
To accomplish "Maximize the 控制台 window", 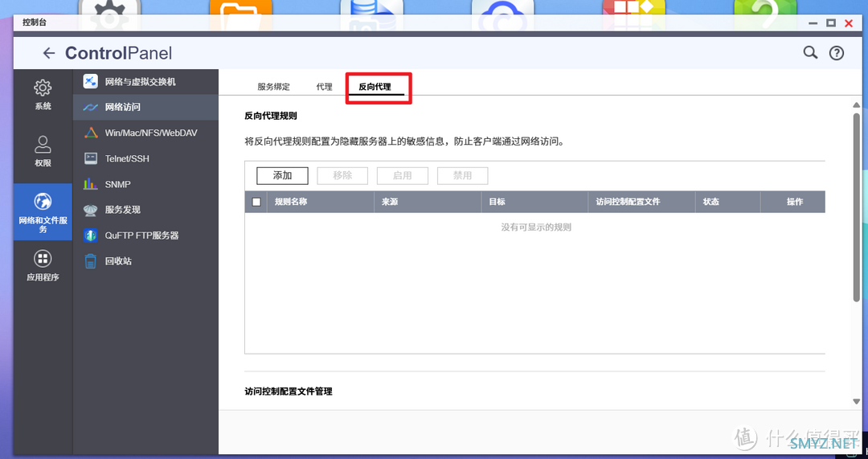I will 830,23.
